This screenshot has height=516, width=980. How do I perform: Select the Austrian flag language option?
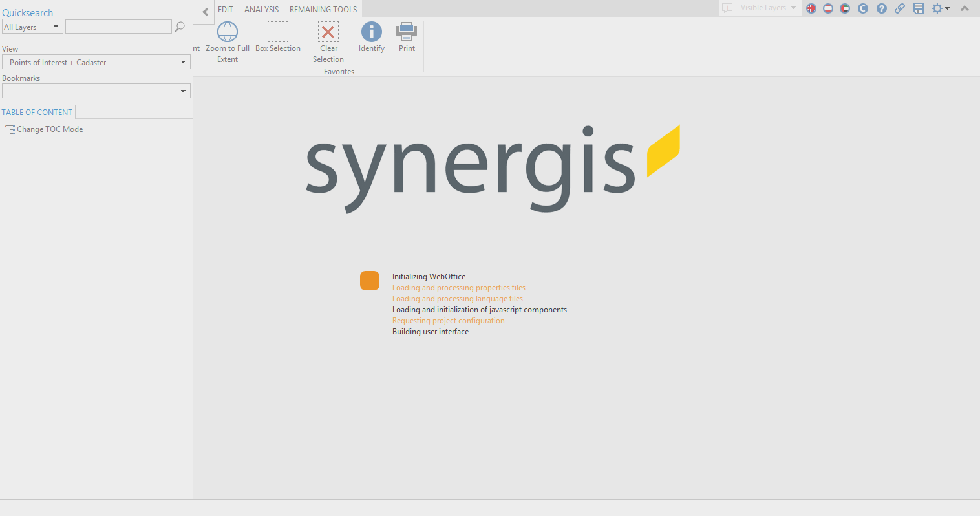click(x=827, y=8)
